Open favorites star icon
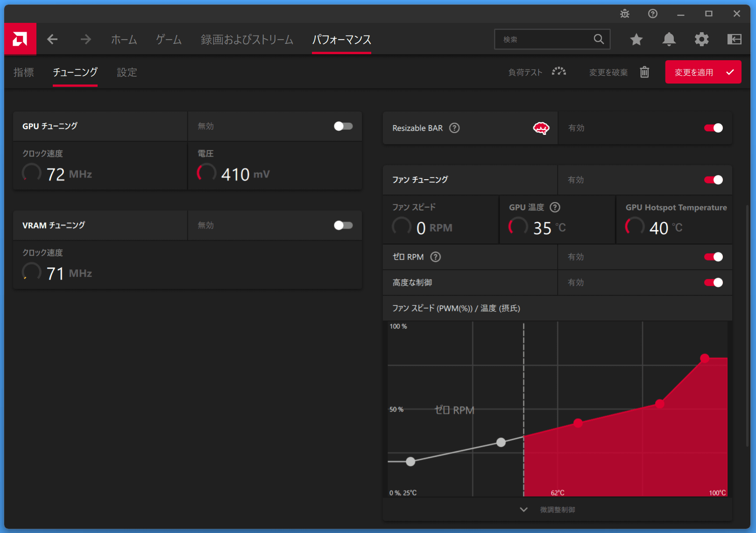 tap(636, 40)
